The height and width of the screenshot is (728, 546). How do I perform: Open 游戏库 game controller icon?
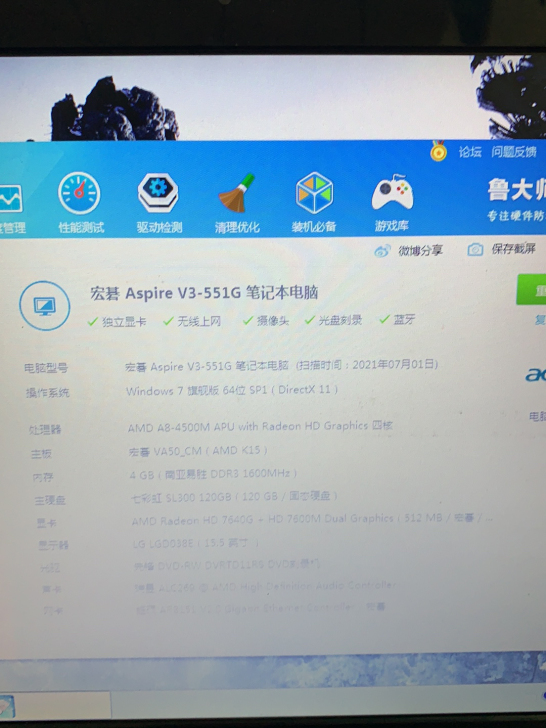coord(392,192)
